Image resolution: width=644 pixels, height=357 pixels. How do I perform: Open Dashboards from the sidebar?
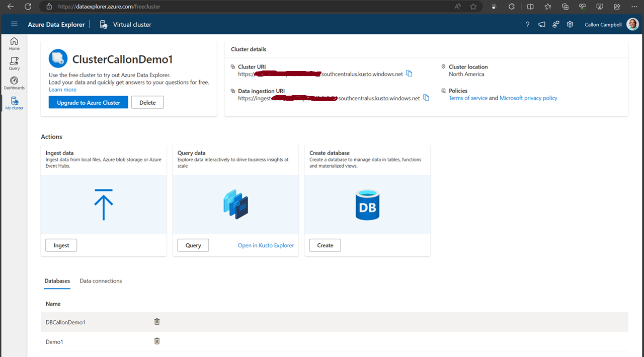(x=14, y=83)
